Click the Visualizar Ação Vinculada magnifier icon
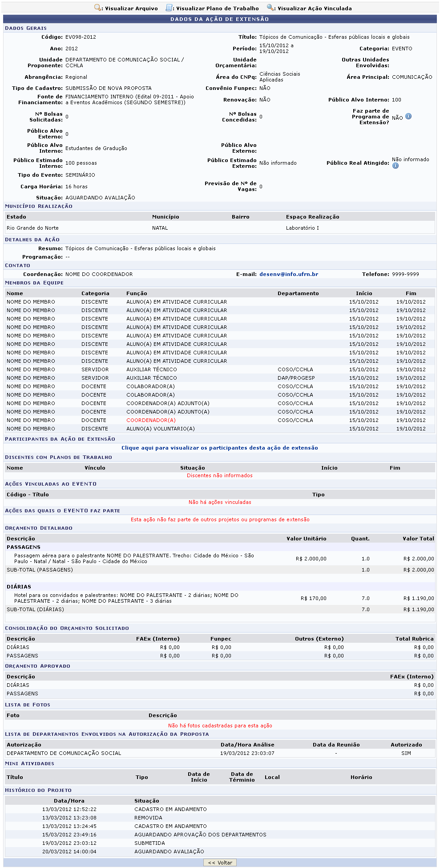Screen dimensions: 440x868 point(270,8)
